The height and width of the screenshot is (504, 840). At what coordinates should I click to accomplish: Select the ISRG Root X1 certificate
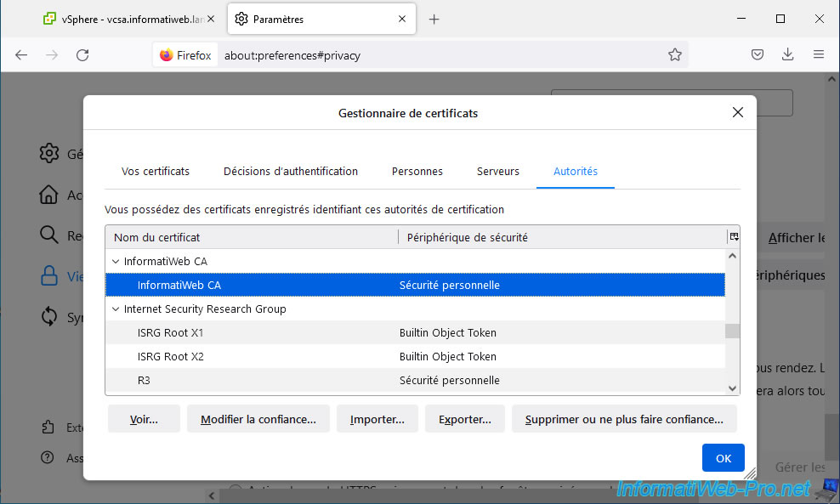[x=171, y=333]
